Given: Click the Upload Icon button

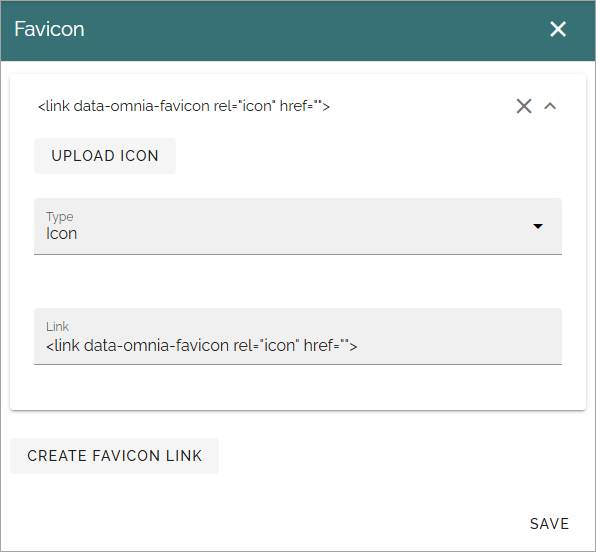Looking at the screenshot, I should pyautogui.click(x=105, y=156).
